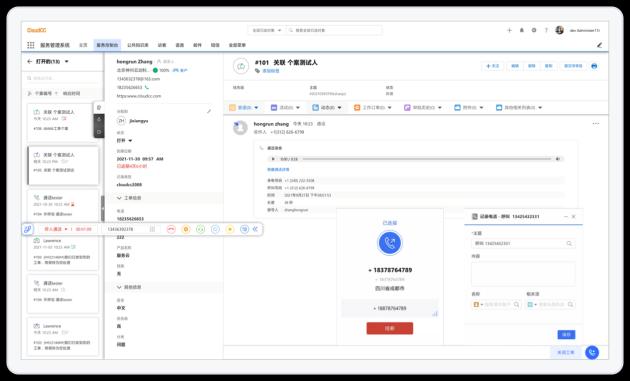630x381 pixels.
Task: Open the 审批历史(0) related list tab
Action: coord(423,108)
